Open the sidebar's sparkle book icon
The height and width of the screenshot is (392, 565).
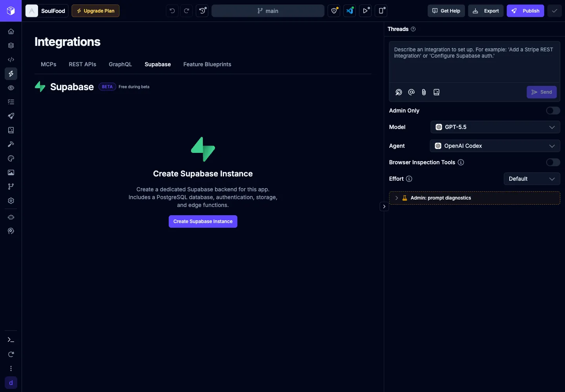pos(11,130)
